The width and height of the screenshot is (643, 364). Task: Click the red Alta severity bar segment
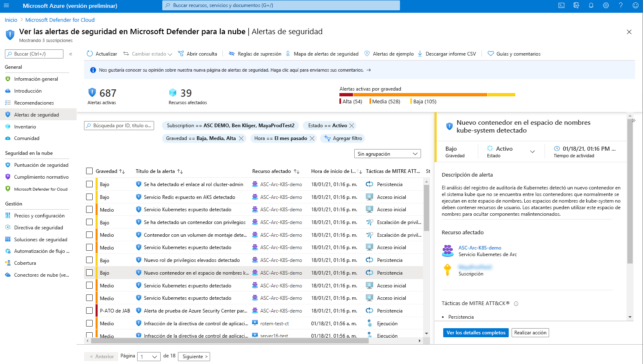346,95
